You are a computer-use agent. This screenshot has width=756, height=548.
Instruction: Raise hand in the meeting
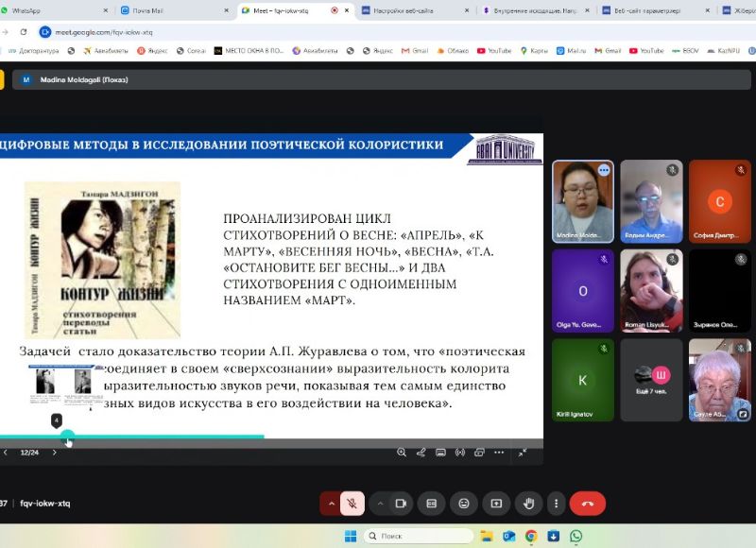click(x=528, y=504)
